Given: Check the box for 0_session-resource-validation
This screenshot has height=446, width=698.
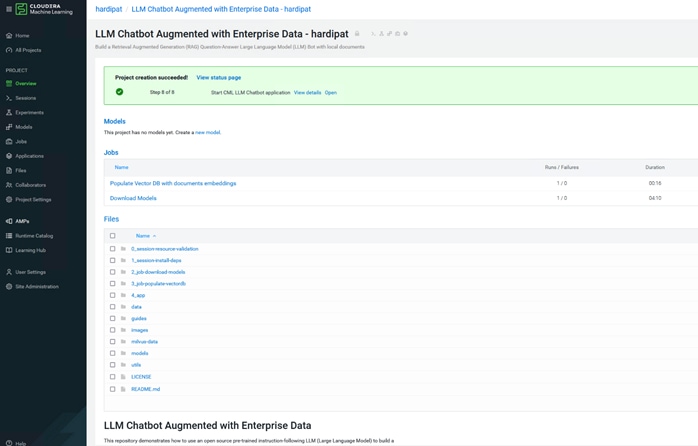Looking at the screenshot, I should click(113, 249).
